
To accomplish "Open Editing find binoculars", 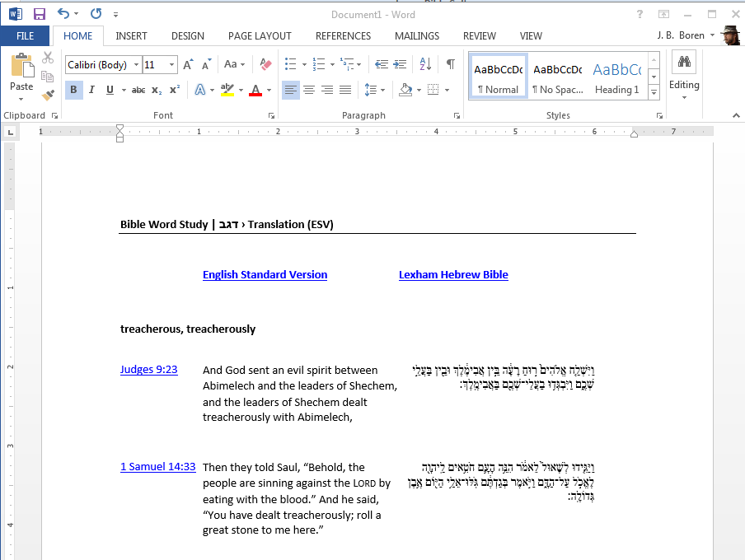I will click(x=684, y=62).
